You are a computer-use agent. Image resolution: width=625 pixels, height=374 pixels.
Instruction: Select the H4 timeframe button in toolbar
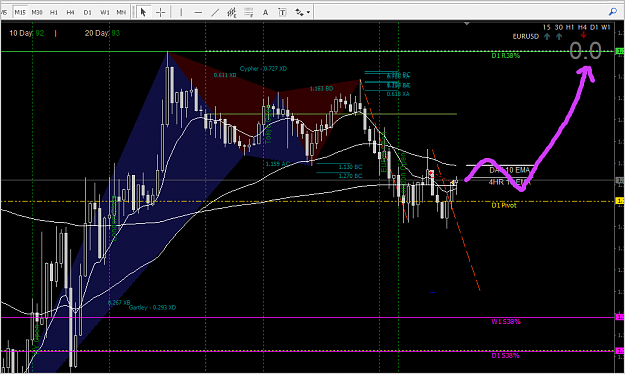click(71, 12)
